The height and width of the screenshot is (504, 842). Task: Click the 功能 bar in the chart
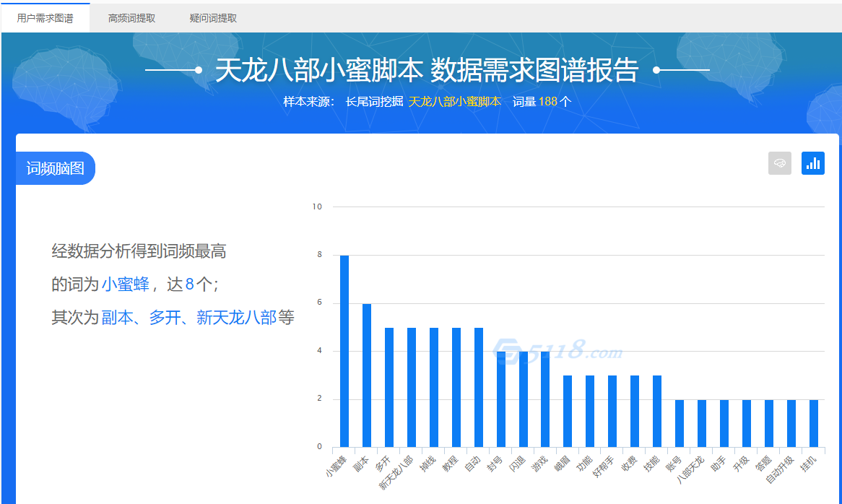tap(590, 411)
